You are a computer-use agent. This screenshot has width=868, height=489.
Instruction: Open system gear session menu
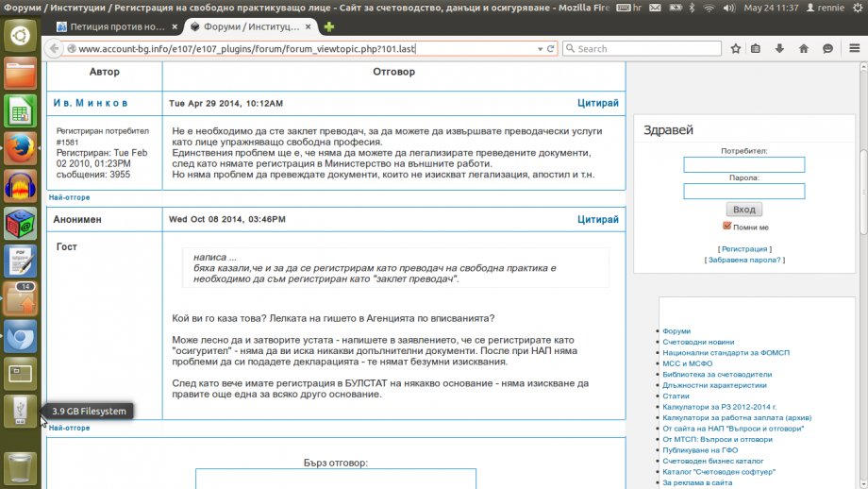858,8
